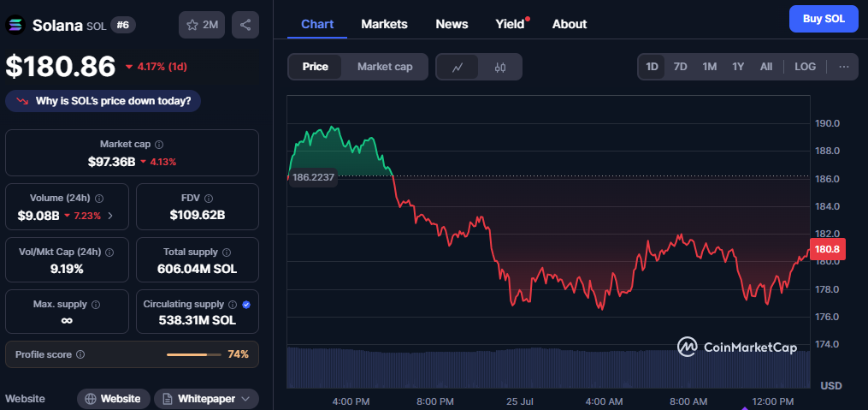The height and width of the screenshot is (410, 868).
Task: Select the 7D time range
Action: point(681,67)
